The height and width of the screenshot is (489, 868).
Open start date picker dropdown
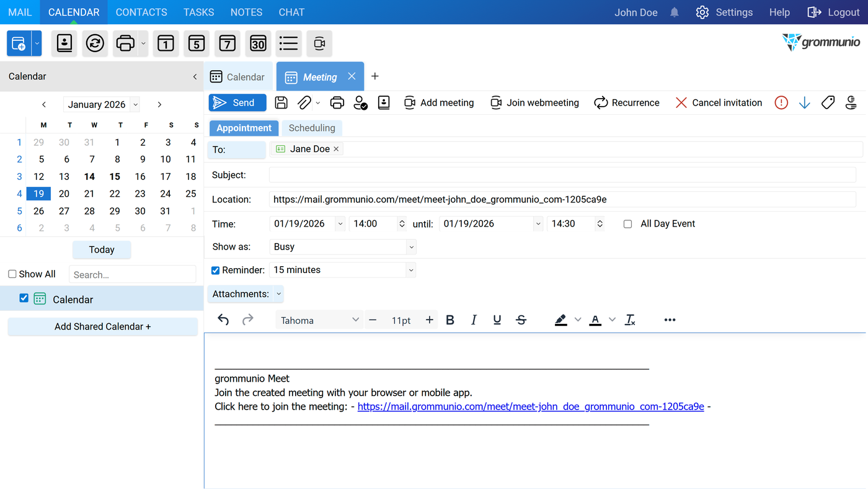[x=340, y=223]
